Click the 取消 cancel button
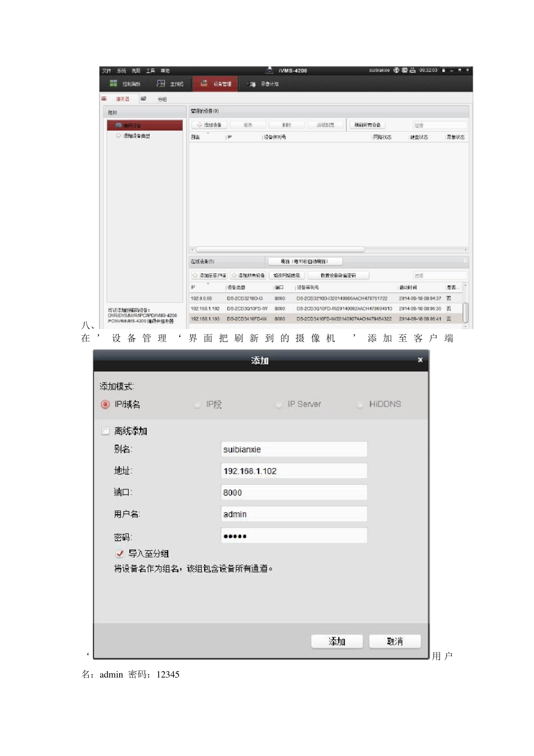 point(395,641)
